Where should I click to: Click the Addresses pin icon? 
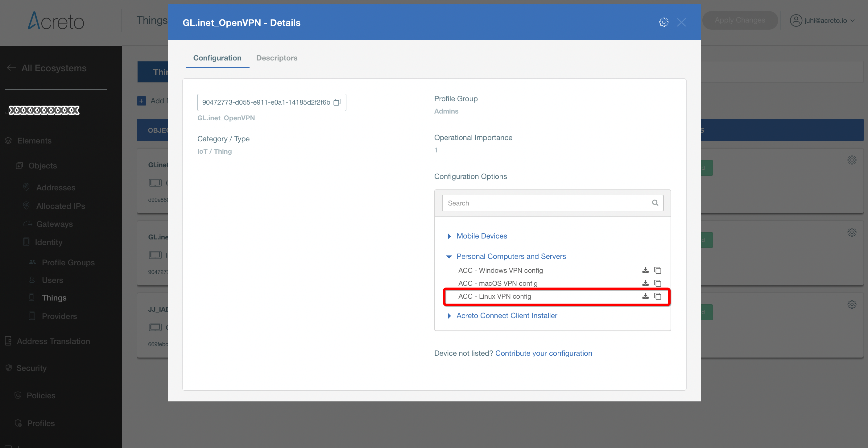pos(26,187)
